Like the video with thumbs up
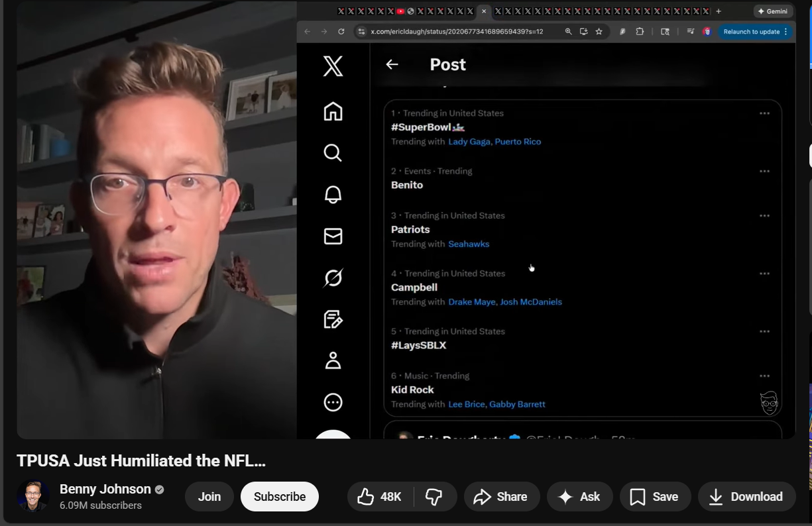The image size is (812, 526). [380, 497]
